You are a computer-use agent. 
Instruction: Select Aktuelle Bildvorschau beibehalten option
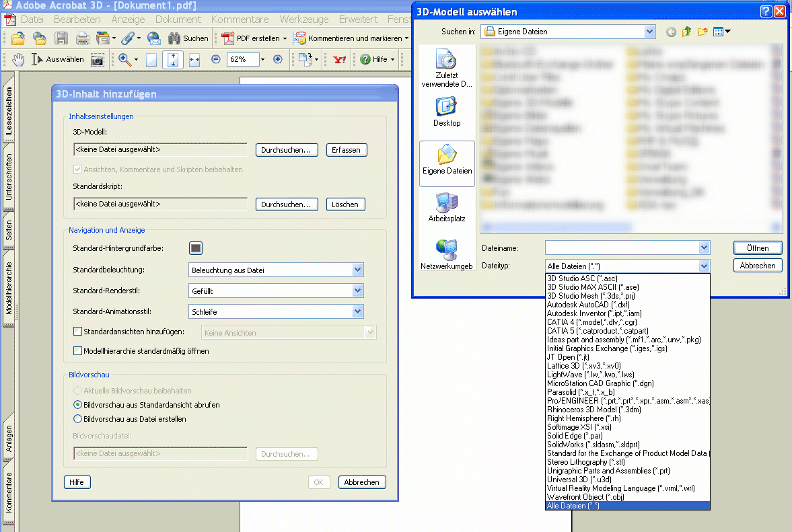pyautogui.click(x=78, y=391)
